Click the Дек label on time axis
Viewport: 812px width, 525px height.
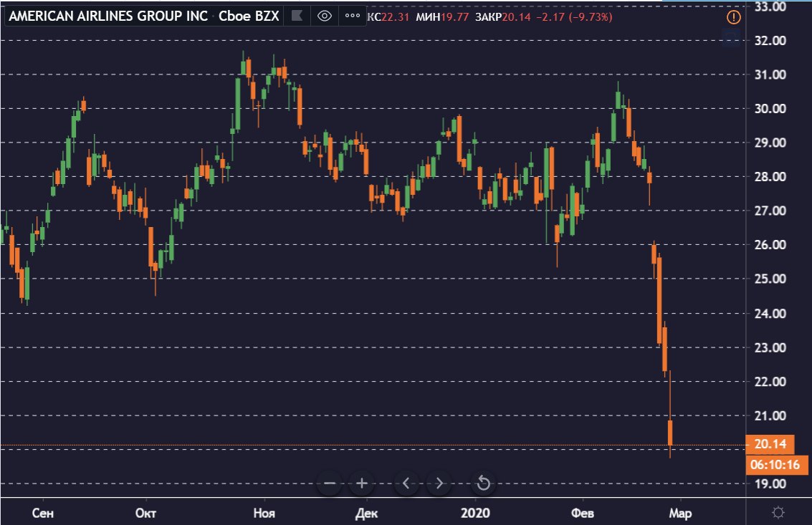366,513
